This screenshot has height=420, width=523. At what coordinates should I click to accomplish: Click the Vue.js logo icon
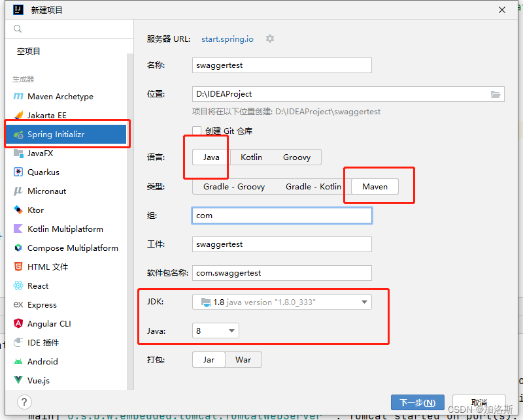[18, 380]
